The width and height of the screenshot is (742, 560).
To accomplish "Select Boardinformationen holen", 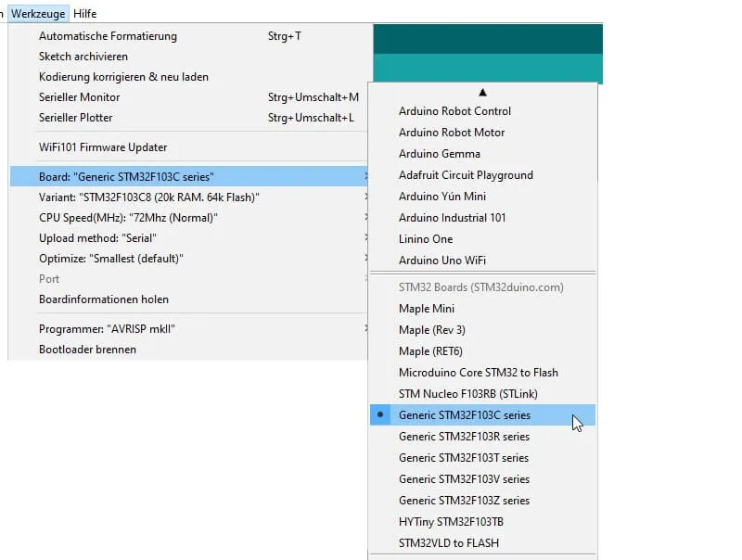I will 104,299.
